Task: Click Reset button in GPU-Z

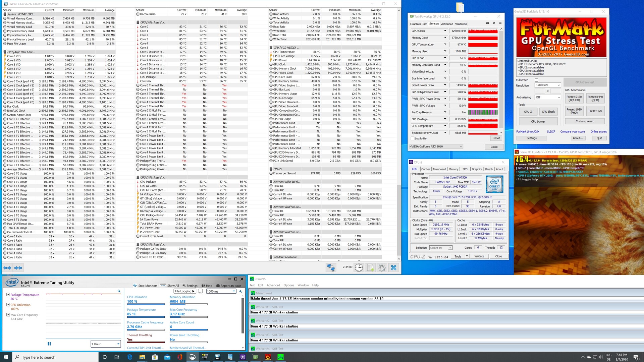Action: [496, 138]
